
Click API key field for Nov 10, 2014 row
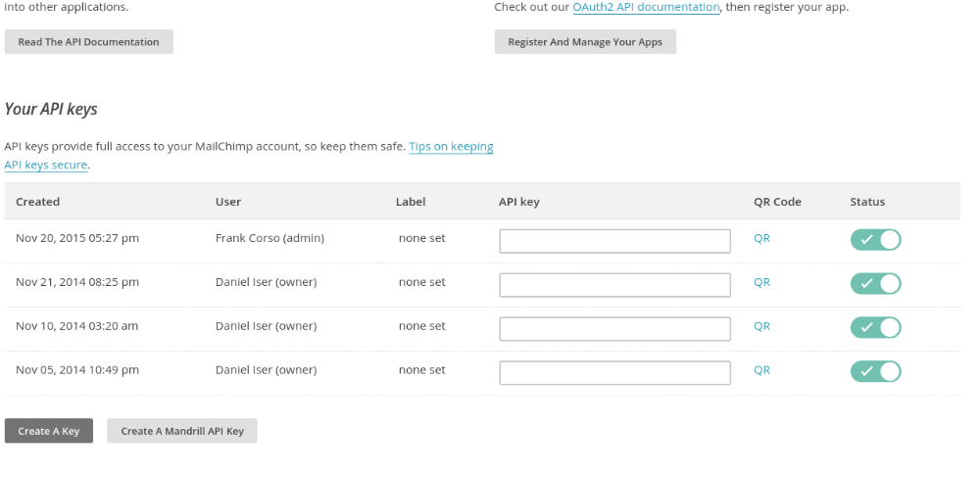coord(615,328)
